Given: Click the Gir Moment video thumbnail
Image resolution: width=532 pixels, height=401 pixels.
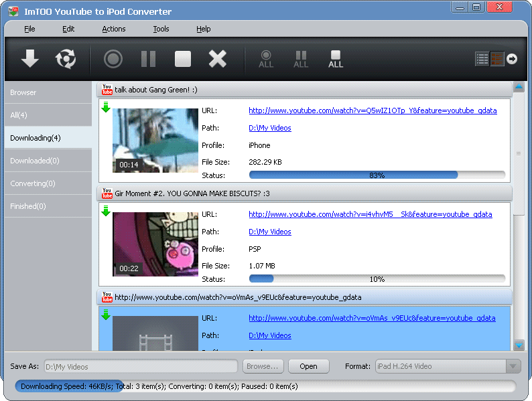Looking at the screenshot, I should click(155, 244).
